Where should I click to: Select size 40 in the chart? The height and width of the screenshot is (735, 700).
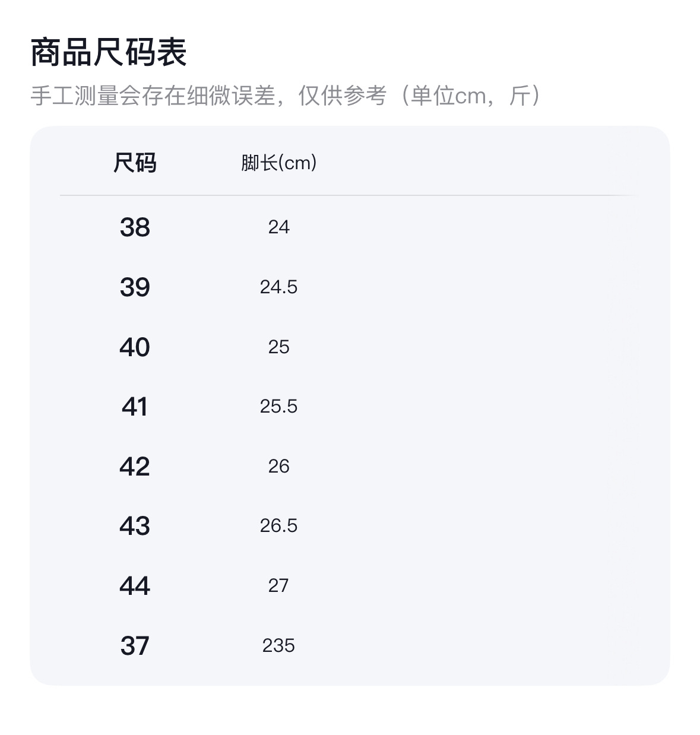tap(135, 347)
